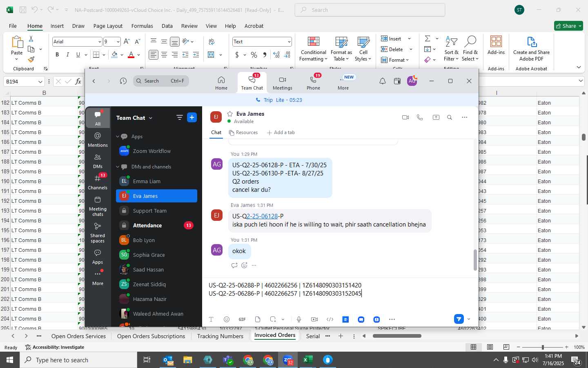Open Mentions in Zoom sidebar
This screenshot has width=588, height=368.
pyautogui.click(x=98, y=139)
